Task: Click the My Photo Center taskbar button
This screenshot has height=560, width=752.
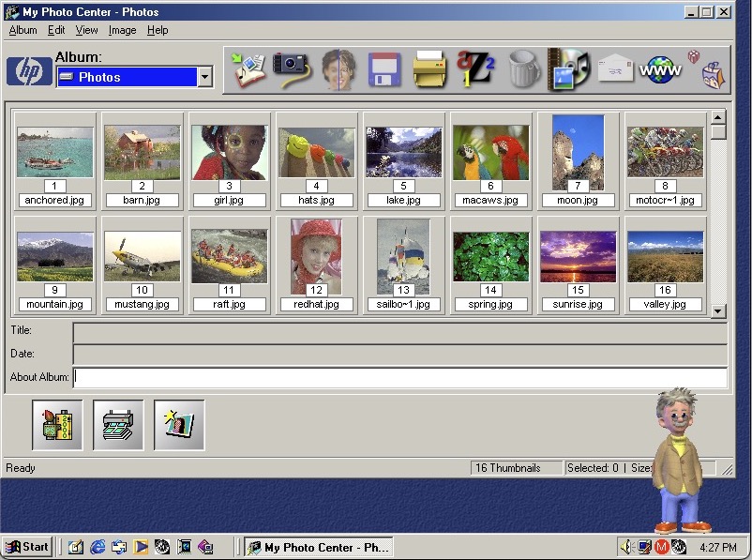Action: pos(318,547)
